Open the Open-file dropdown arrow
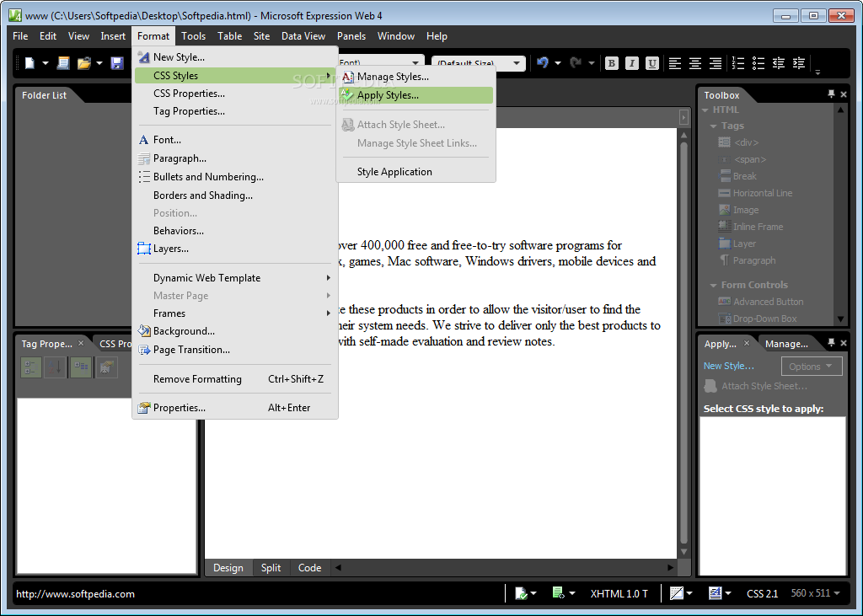Screen dimensions: 863x616 point(99,63)
